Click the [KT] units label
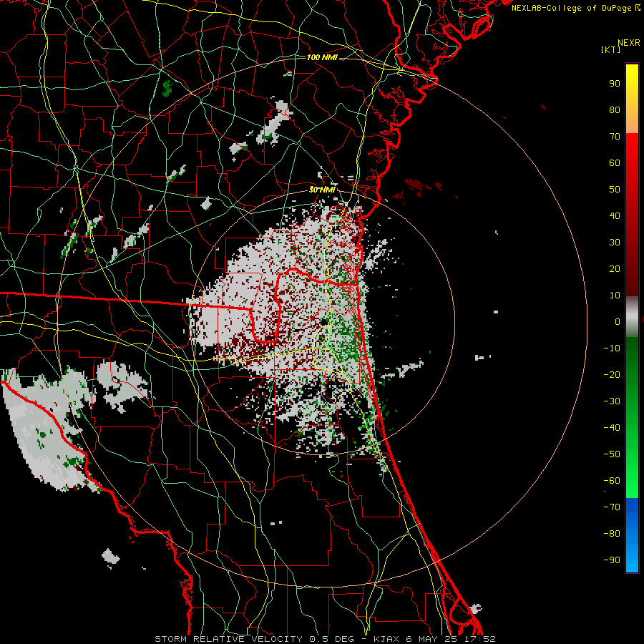This screenshot has width=644, height=644. 610,49
